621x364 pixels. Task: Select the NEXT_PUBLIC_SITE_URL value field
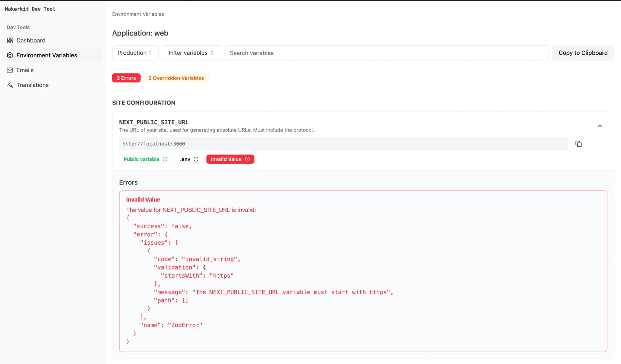click(x=343, y=144)
